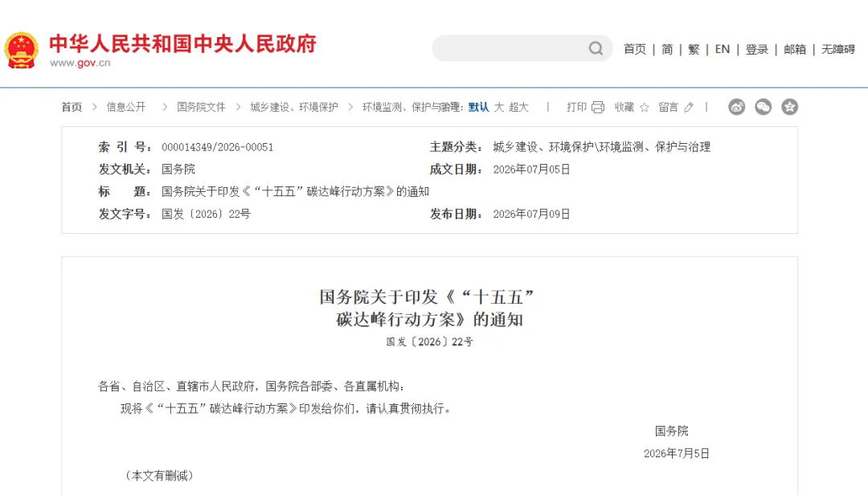Switch to simplified Chinese 简
The width and height of the screenshot is (868, 495).
point(667,49)
